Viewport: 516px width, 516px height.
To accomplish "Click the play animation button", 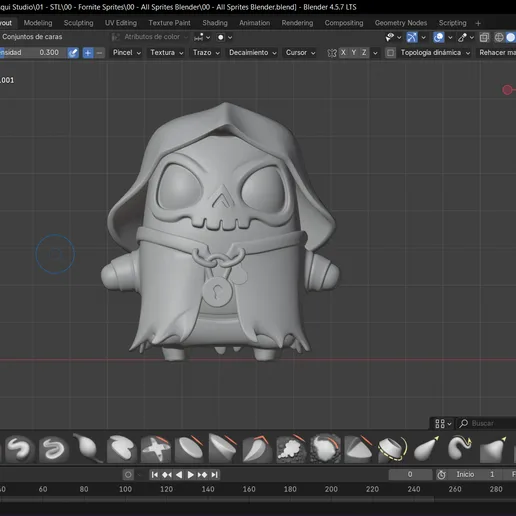I will tap(191, 474).
